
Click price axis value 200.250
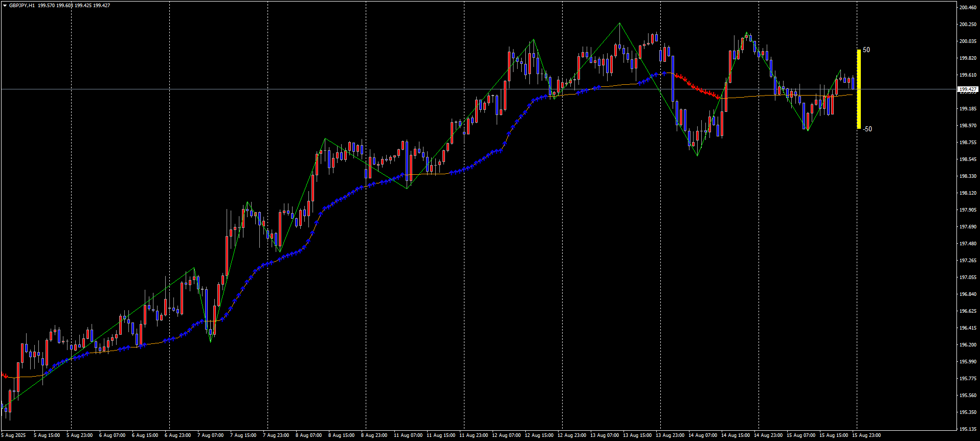click(x=968, y=25)
